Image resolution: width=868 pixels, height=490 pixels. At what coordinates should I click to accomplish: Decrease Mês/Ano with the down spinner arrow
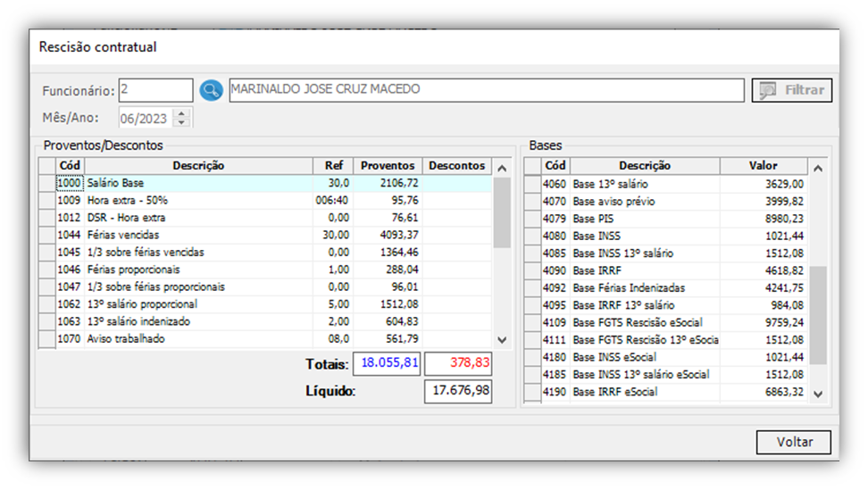[x=181, y=122]
